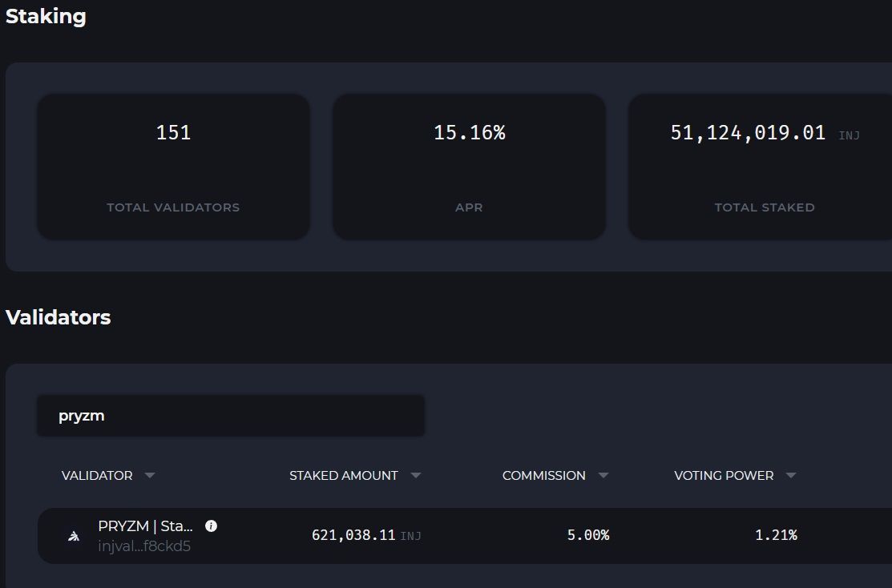Sort by the Commission column arrow
The height and width of the screenshot is (588, 892).
tap(603, 475)
